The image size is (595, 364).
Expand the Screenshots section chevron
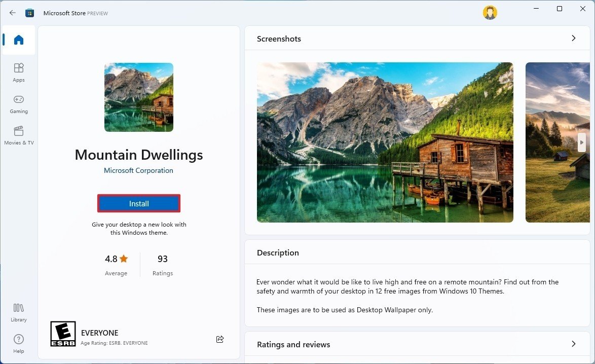573,38
